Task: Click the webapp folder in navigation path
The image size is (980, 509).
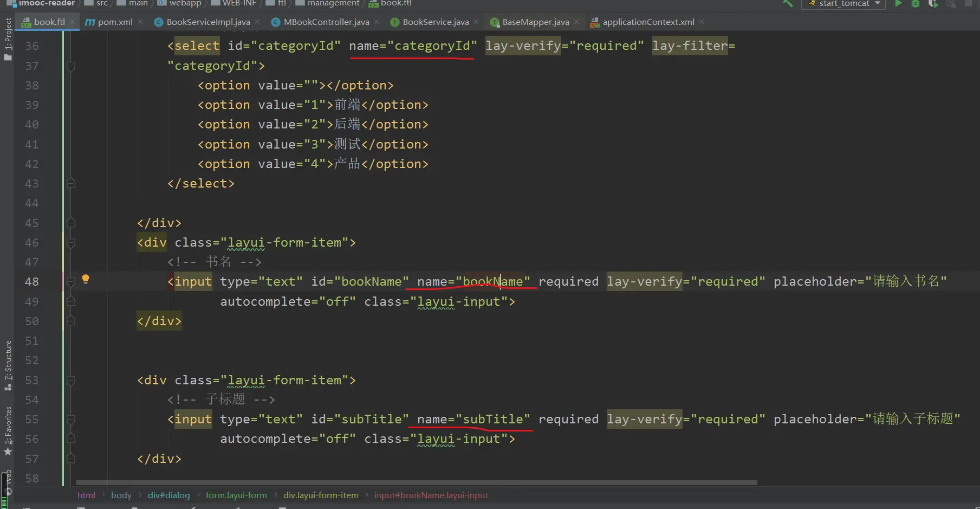Action: 185,3
